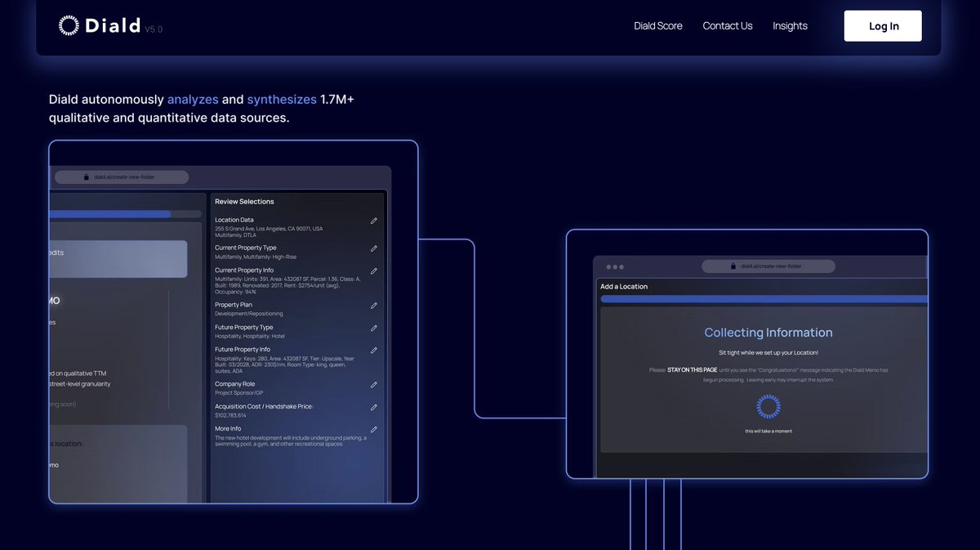The image size is (980, 550).
Task: Click the lock icon in the left mockup address bar
Action: tap(85, 177)
